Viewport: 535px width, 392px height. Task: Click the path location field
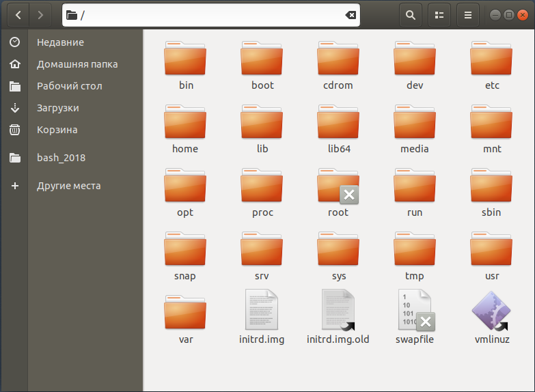[x=205, y=15]
